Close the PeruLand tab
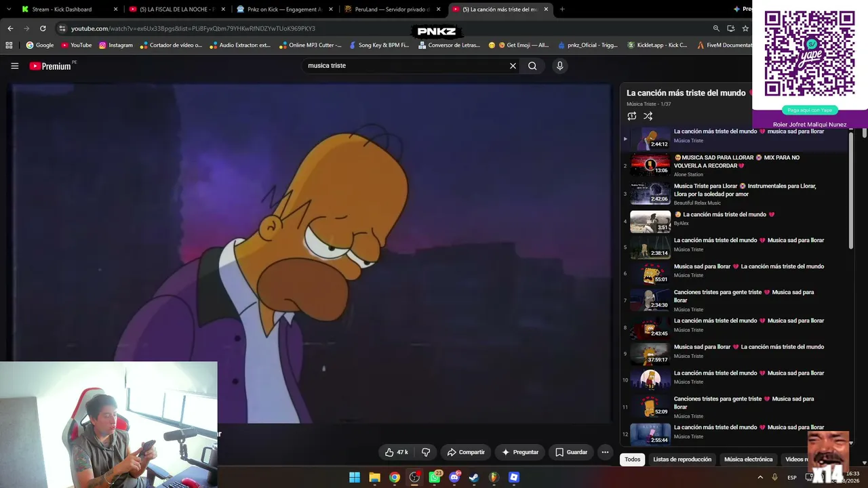Viewport: 868px width, 488px height. (x=438, y=9)
